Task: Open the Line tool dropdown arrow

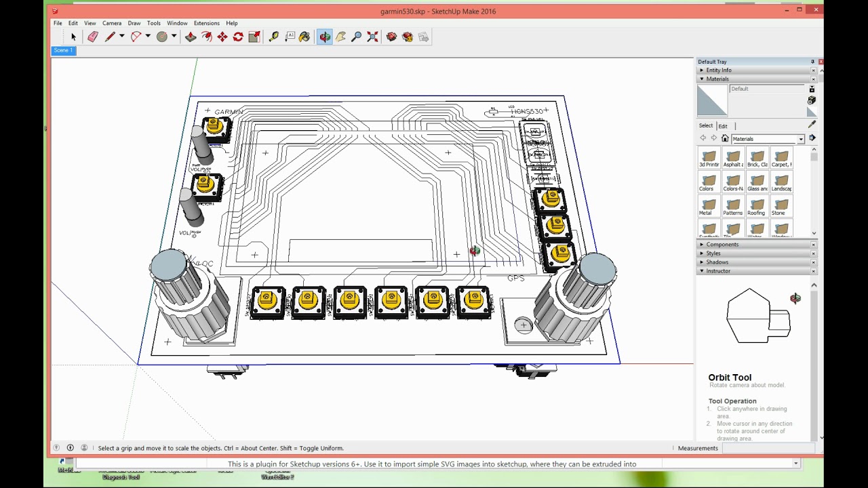Action: coord(121,37)
